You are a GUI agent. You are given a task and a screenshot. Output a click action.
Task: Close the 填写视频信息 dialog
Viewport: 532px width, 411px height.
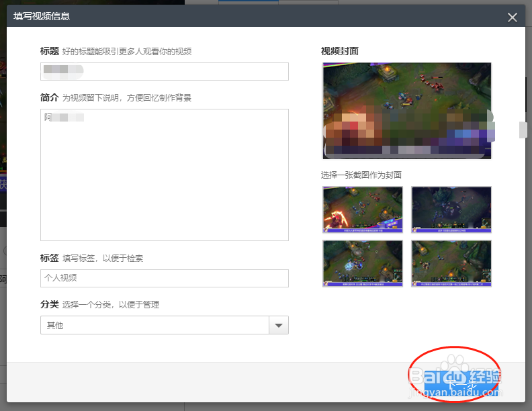[513, 17]
